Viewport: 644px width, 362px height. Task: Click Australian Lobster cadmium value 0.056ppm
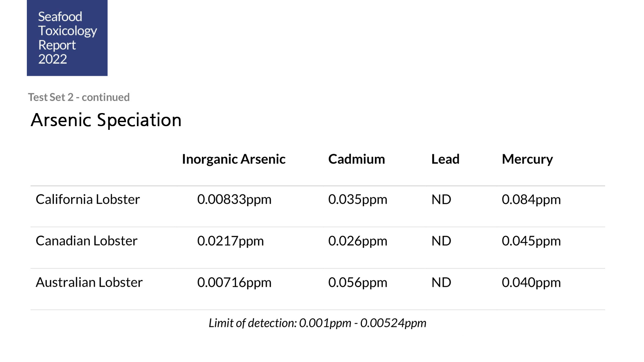point(358,282)
